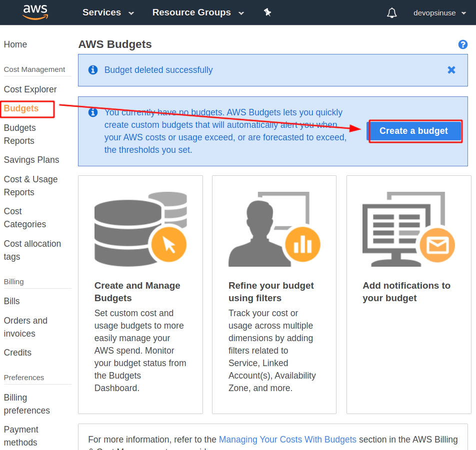Click the database illustration for Create and Manage Budgets
Viewport: 476px width, 450px height.
coord(140,229)
